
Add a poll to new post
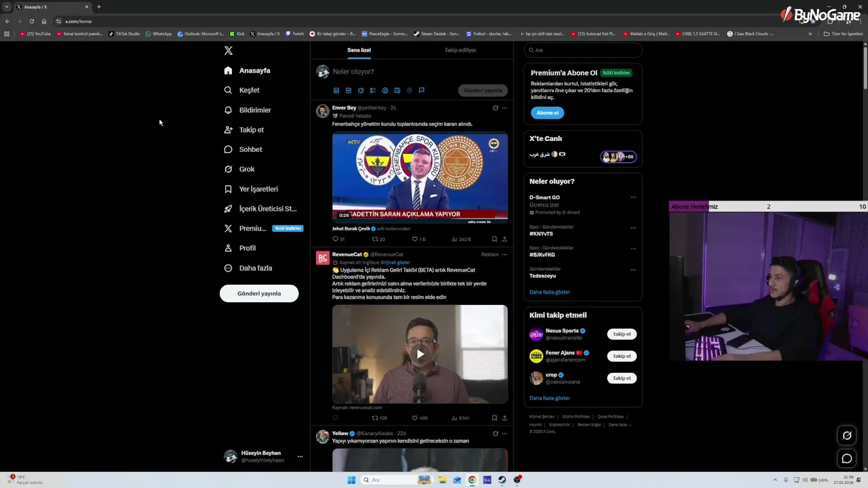[x=373, y=90]
